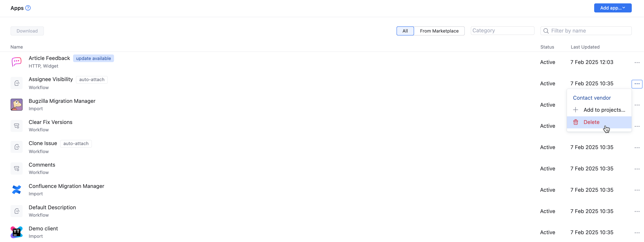
Task: Select Add to projects menu item
Action: [x=604, y=110]
